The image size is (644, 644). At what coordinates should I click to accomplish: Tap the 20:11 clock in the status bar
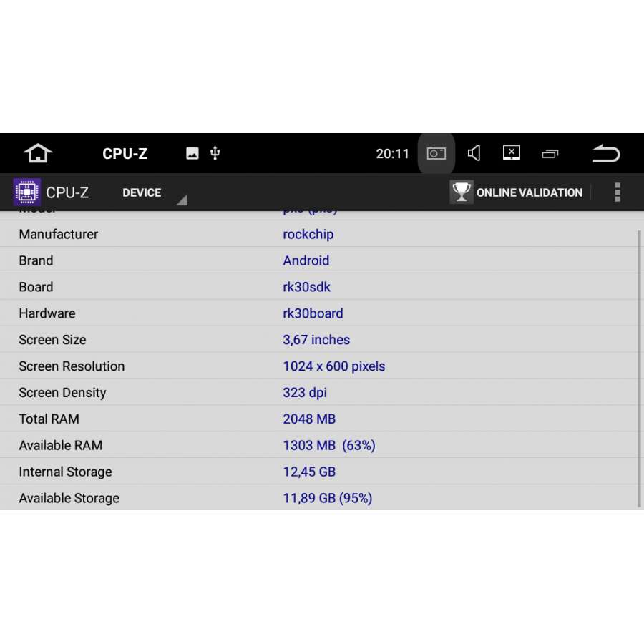392,154
